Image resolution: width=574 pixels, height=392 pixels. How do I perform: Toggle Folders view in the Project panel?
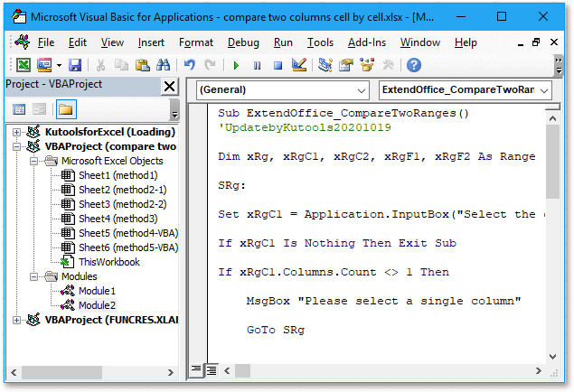tap(66, 109)
